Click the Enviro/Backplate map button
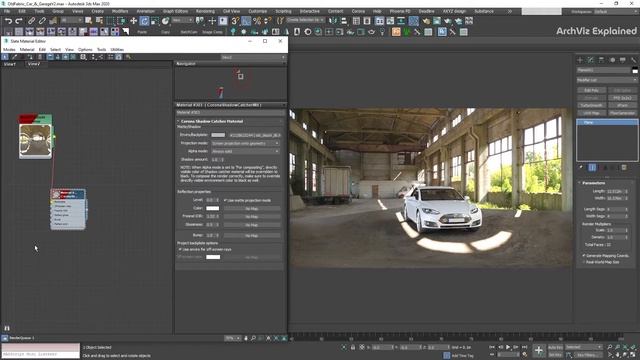640x360 pixels. (x=254, y=135)
